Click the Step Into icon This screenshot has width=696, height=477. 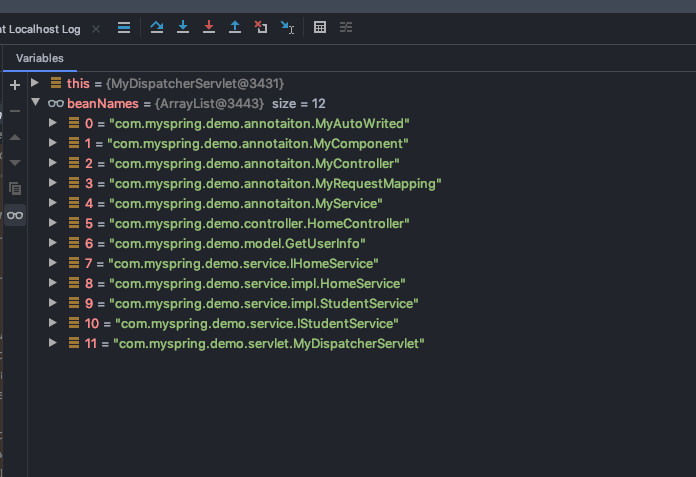183,28
